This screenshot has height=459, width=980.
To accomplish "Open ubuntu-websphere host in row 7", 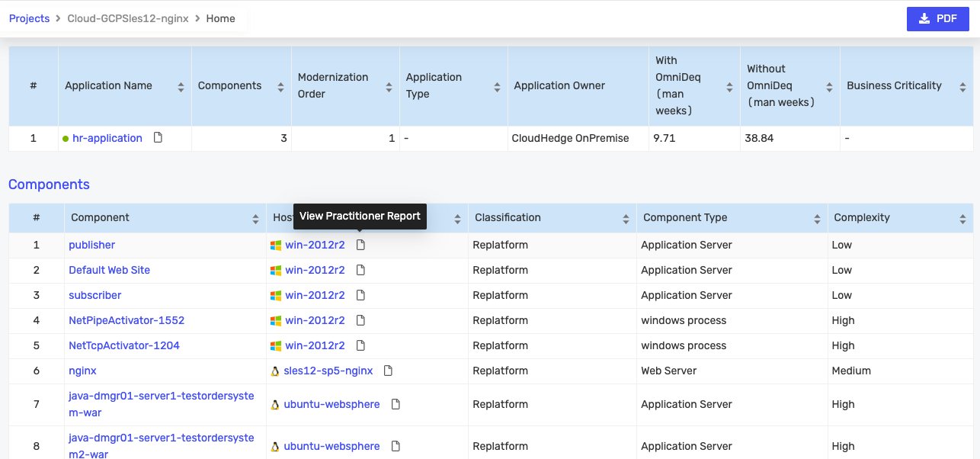I will click(x=331, y=404).
